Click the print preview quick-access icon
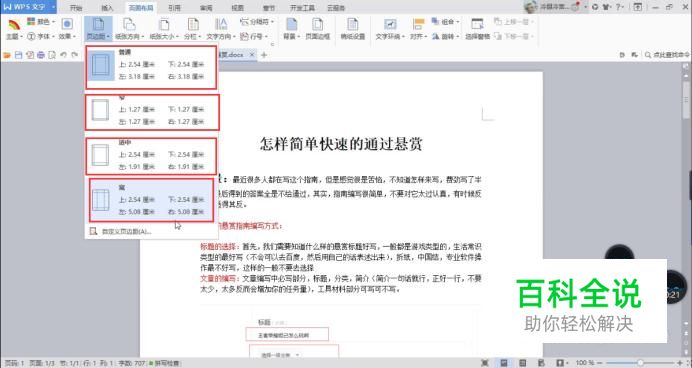Screen dimensions: 692x368 click(52, 55)
